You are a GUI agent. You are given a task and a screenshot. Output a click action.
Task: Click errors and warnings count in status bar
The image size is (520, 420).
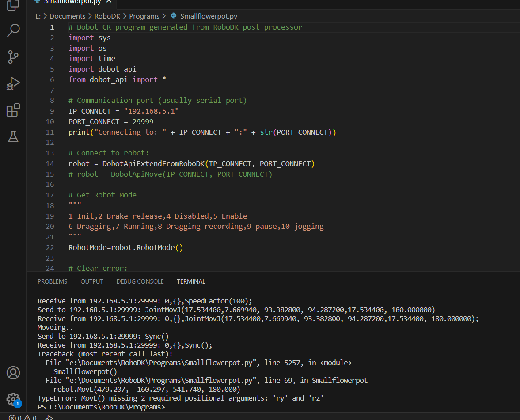(23, 417)
